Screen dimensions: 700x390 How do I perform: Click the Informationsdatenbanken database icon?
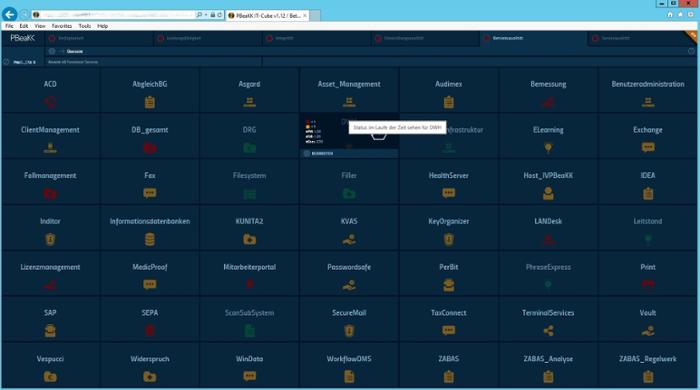(x=150, y=240)
